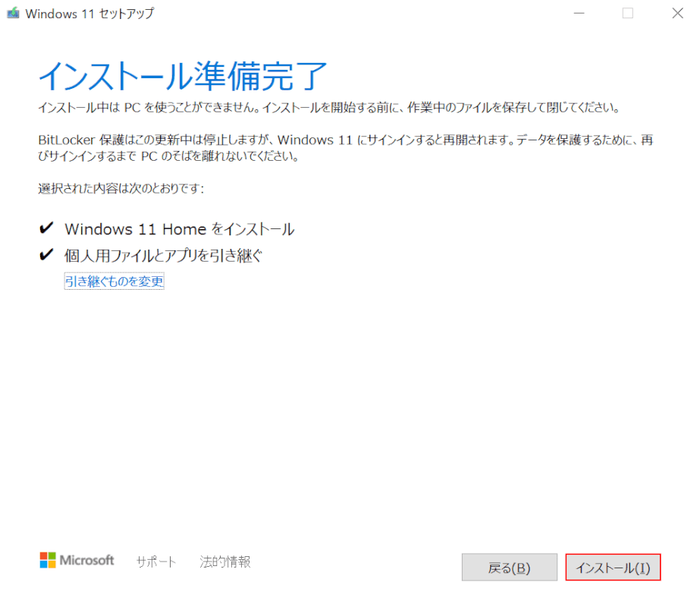Screen dimensions: 700x607
Task: Click the BitLocker 保護 notice paragraph
Action: pos(346,148)
